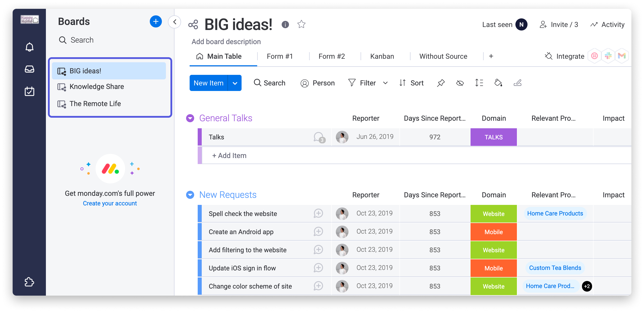Click the Happy Home workspace logo
Viewport: 644px width, 312px height.
point(30,19)
